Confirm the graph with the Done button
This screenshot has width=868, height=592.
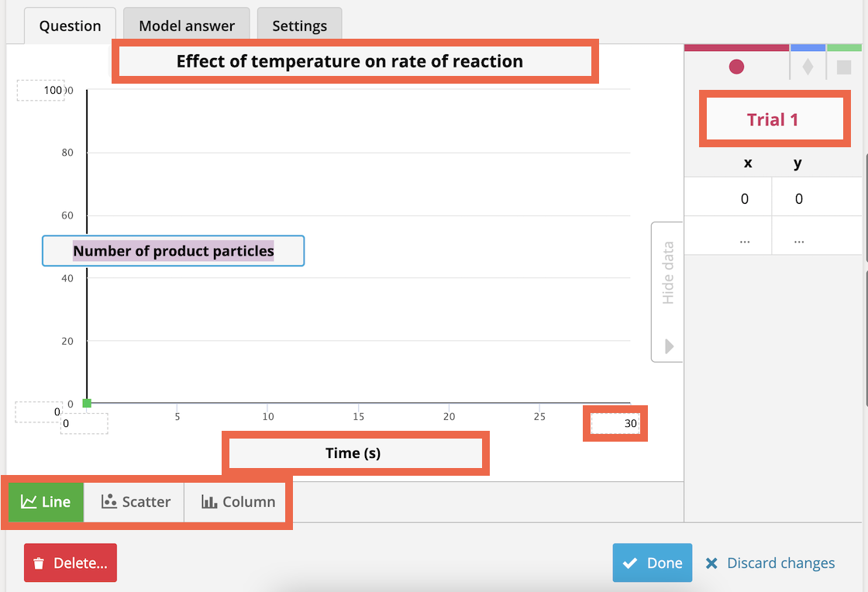[x=653, y=563]
